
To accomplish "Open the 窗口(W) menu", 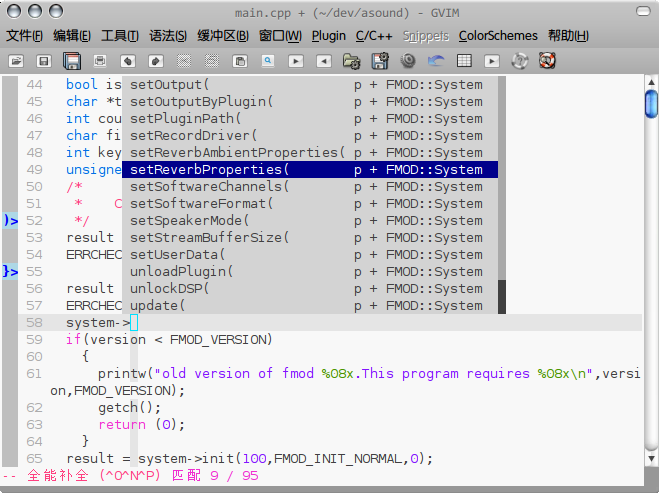I will pos(280,36).
